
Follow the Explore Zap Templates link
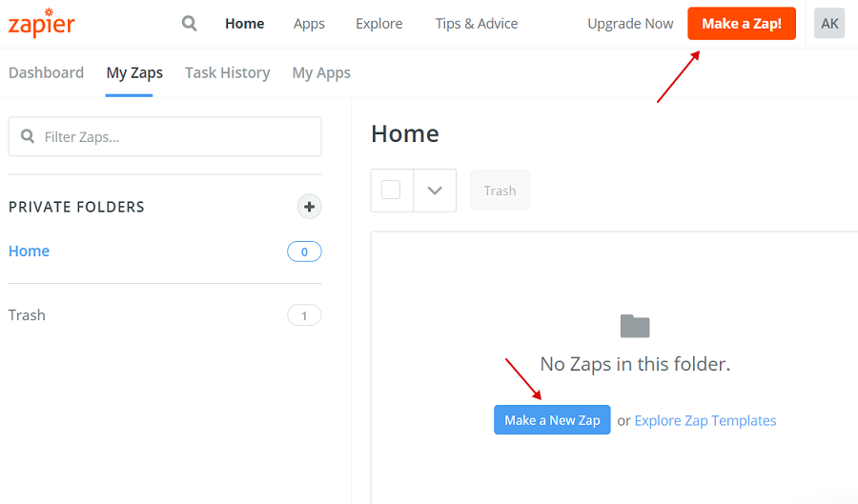pyautogui.click(x=705, y=420)
